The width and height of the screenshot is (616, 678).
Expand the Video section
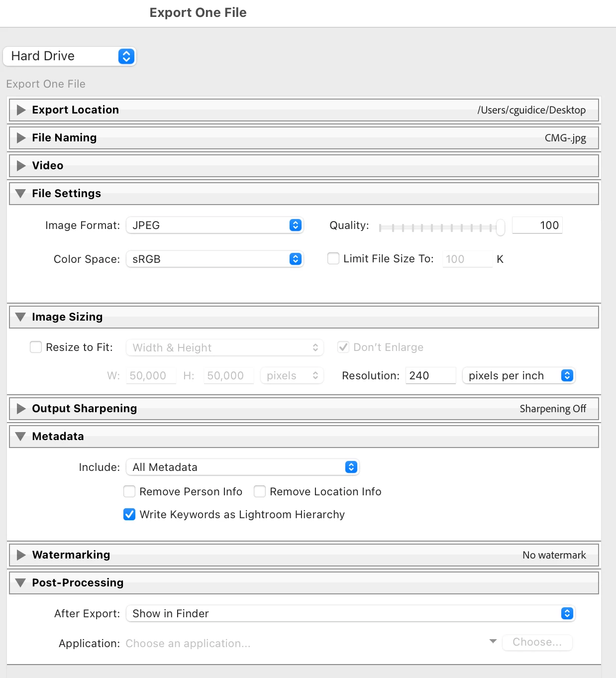point(21,166)
